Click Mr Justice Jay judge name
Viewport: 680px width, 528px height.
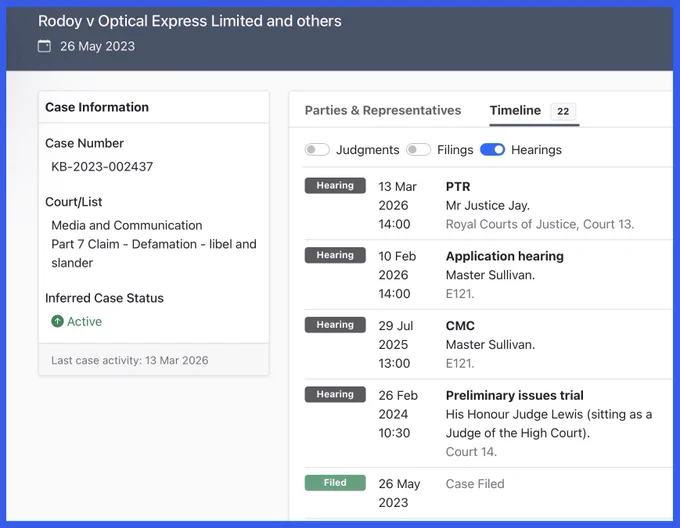pyautogui.click(x=488, y=205)
